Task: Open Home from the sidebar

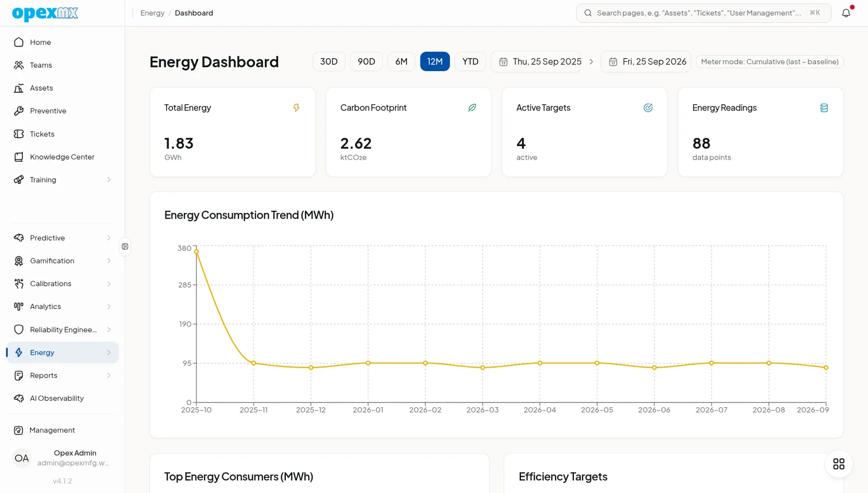Action: click(x=62, y=42)
